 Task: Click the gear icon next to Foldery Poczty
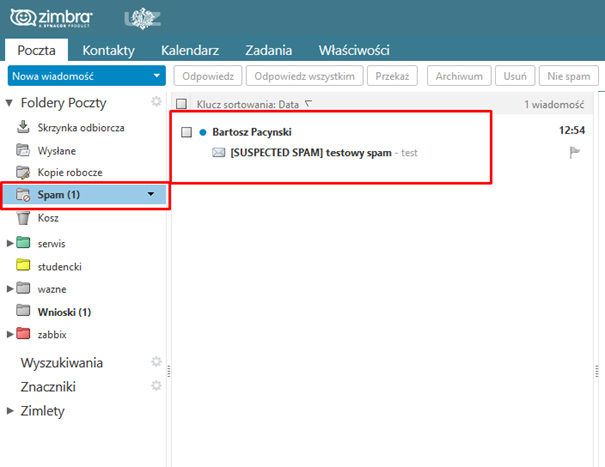155,102
